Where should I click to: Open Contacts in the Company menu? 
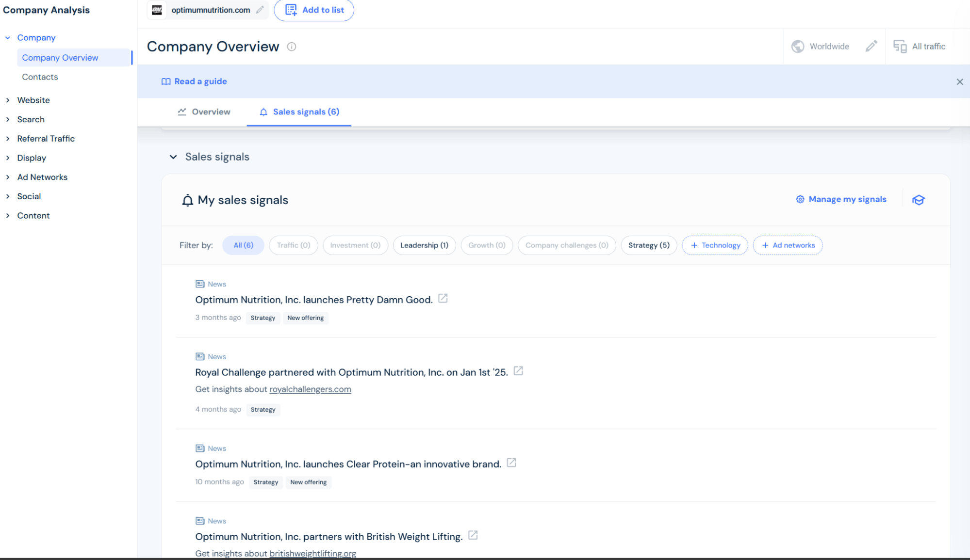[x=40, y=77]
